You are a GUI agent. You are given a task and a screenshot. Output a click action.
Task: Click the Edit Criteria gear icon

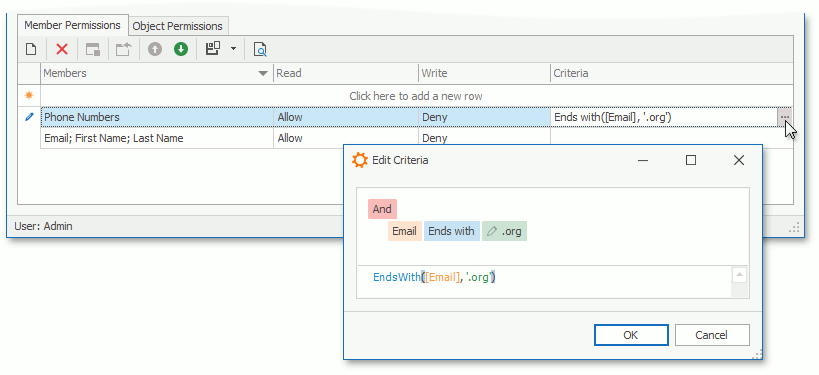click(360, 160)
